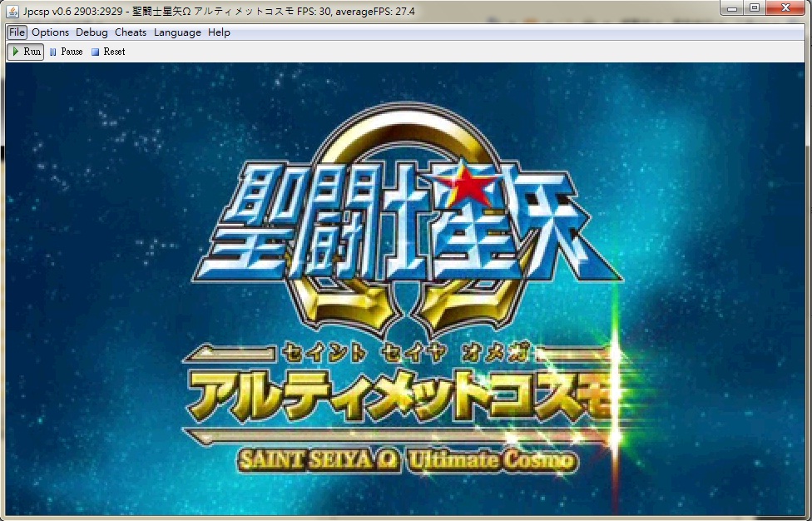
Task: Minimize the Jpcsp window
Action: [x=732, y=7]
